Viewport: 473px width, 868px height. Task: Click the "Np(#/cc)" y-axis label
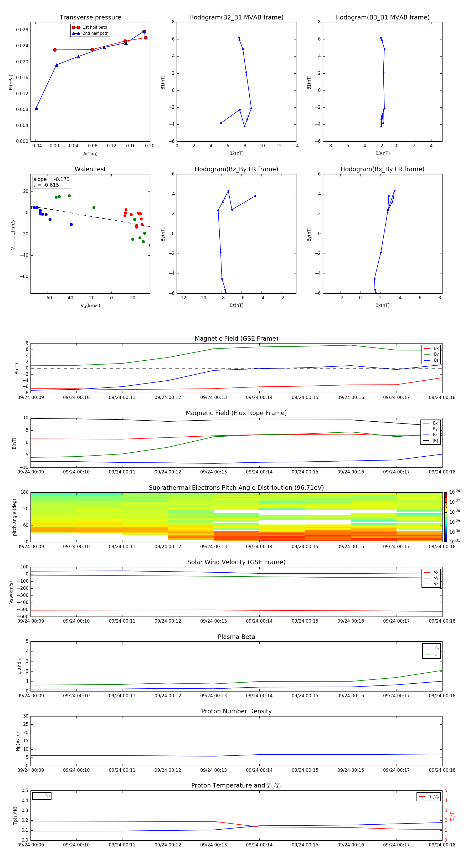(x=18, y=741)
